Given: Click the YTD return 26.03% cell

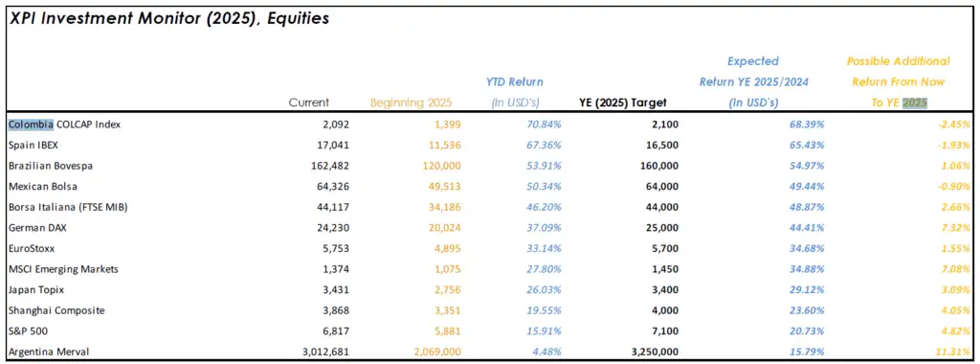Looking at the screenshot, I should 544,289.
